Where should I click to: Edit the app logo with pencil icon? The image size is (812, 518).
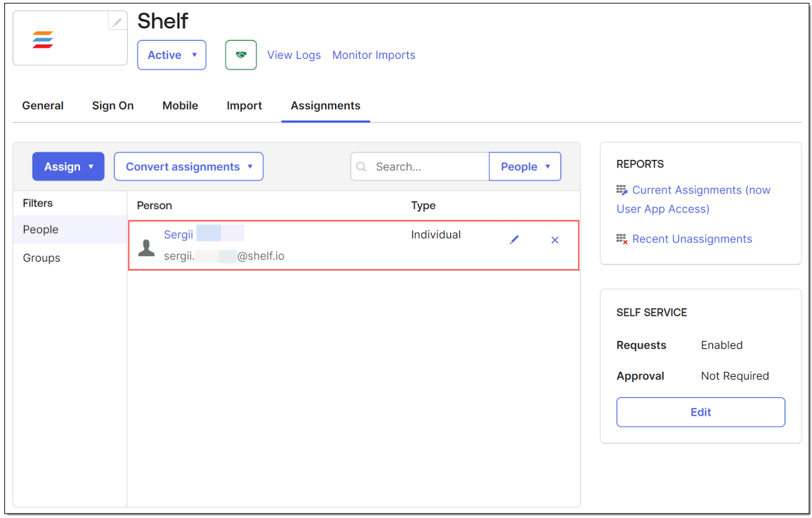point(117,21)
